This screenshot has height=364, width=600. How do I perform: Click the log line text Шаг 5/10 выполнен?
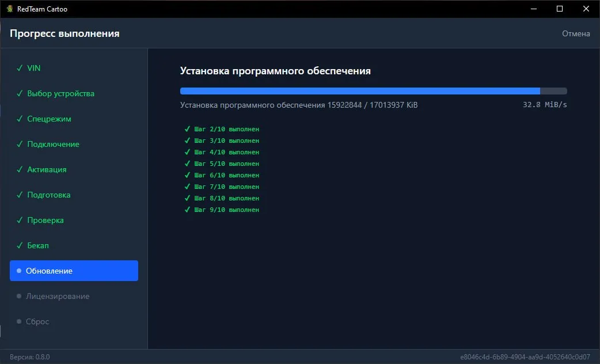pyautogui.click(x=226, y=164)
